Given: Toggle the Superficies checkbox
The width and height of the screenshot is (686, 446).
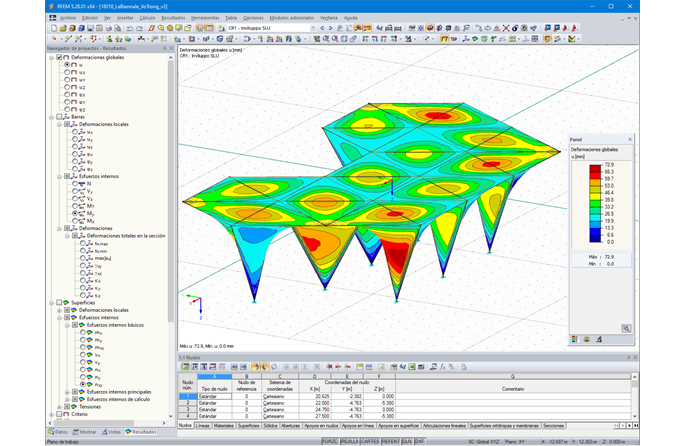Looking at the screenshot, I should coord(59,302).
